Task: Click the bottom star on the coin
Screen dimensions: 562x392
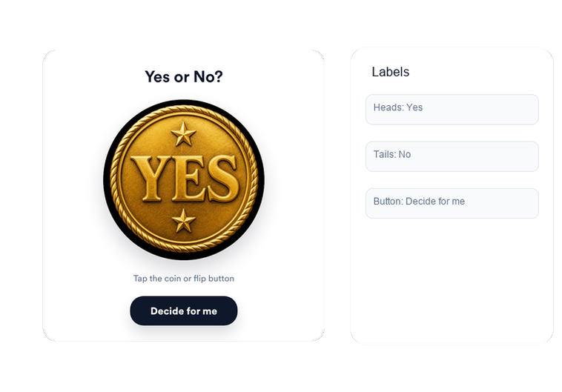Action: 184,221
